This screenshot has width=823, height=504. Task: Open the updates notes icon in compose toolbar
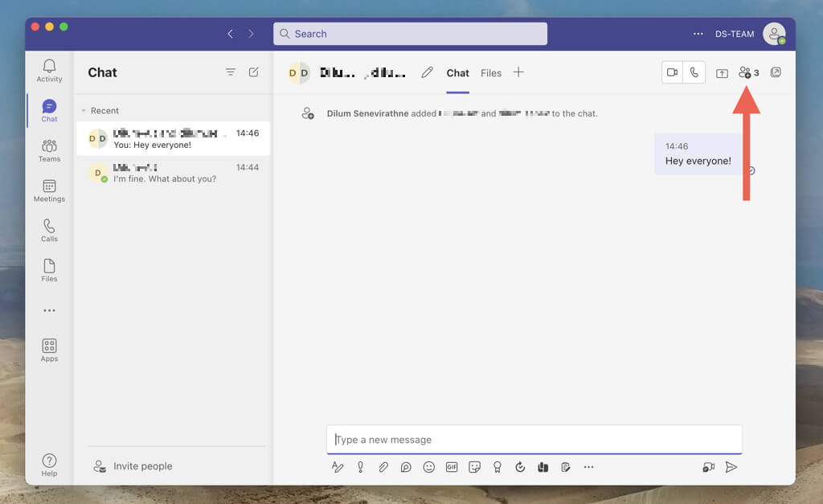pyautogui.click(x=566, y=467)
